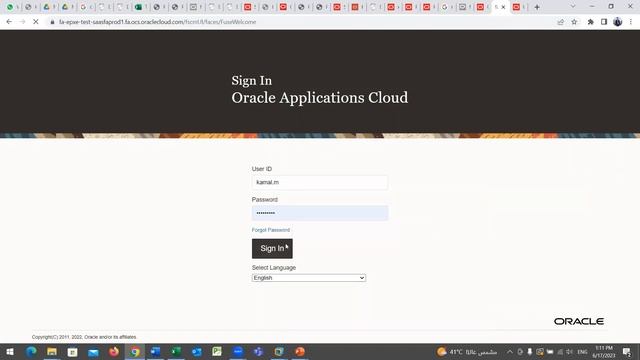640x360 pixels.
Task: Close the active browser tab
Action: click(x=503, y=7)
